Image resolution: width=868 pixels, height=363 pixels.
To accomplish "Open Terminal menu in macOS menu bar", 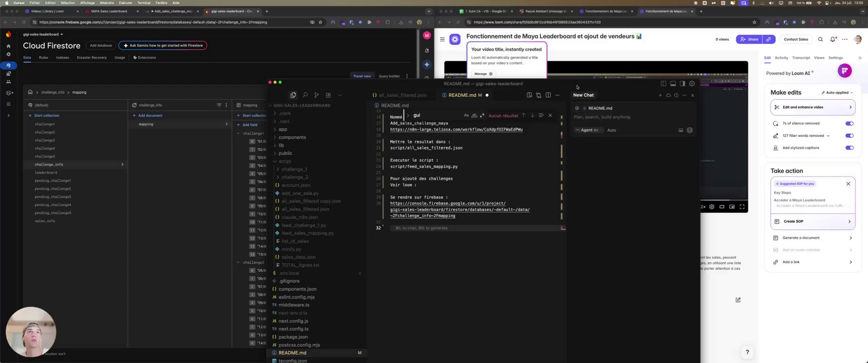I will [x=144, y=3].
